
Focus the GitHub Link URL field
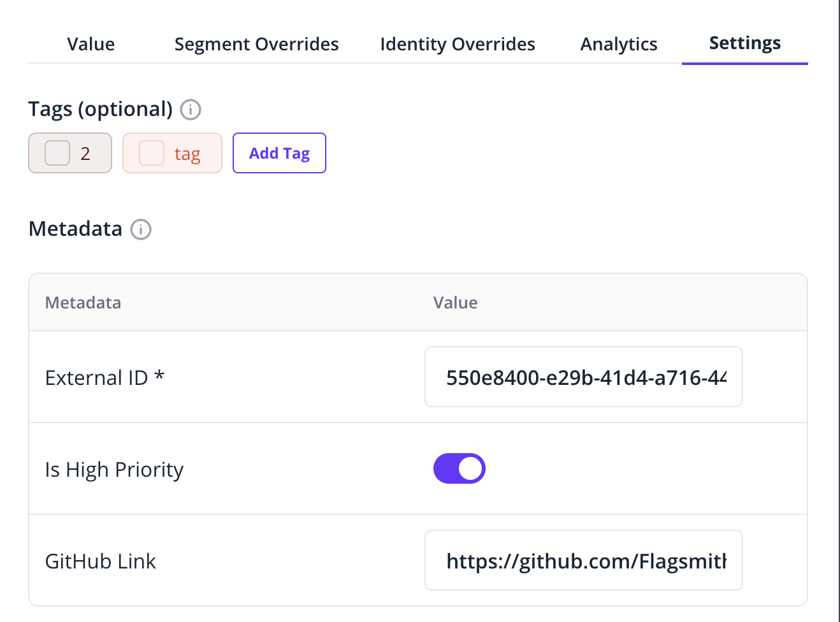point(584,560)
